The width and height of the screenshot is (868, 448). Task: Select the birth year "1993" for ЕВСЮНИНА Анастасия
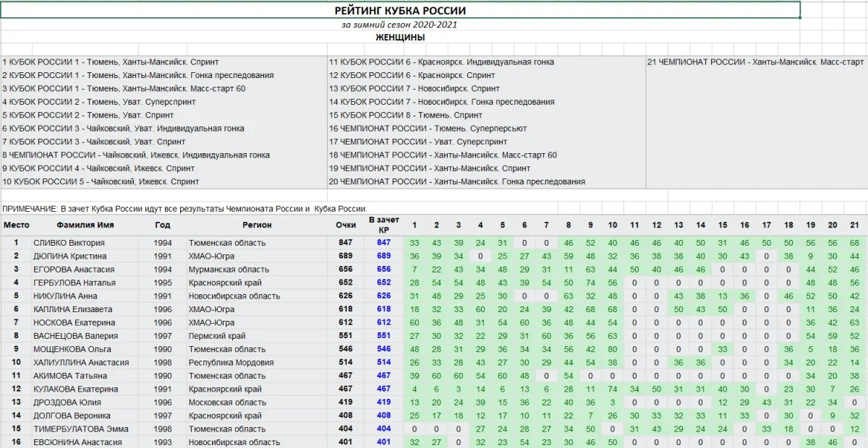coord(163,442)
